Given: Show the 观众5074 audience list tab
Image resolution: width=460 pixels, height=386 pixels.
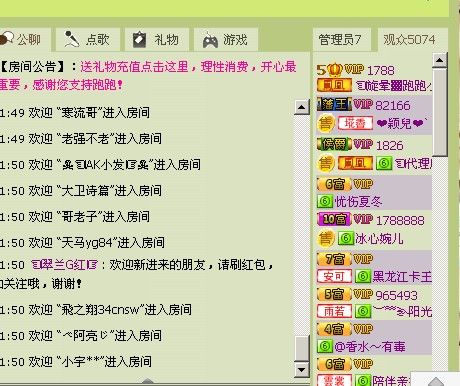Looking at the screenshot, I should [412, 39].
